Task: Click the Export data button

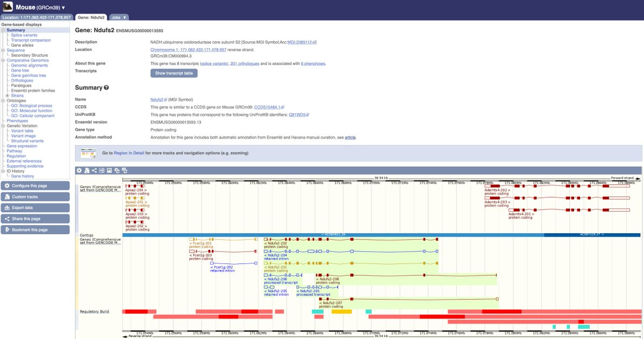Action: 35,208
